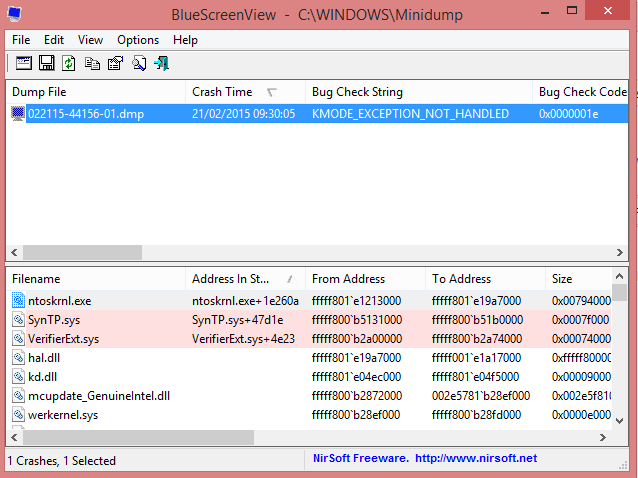Viewport: 638px width, 478px height.
Task: Sort by the To Address column header
Action: (x=485, y=279)
